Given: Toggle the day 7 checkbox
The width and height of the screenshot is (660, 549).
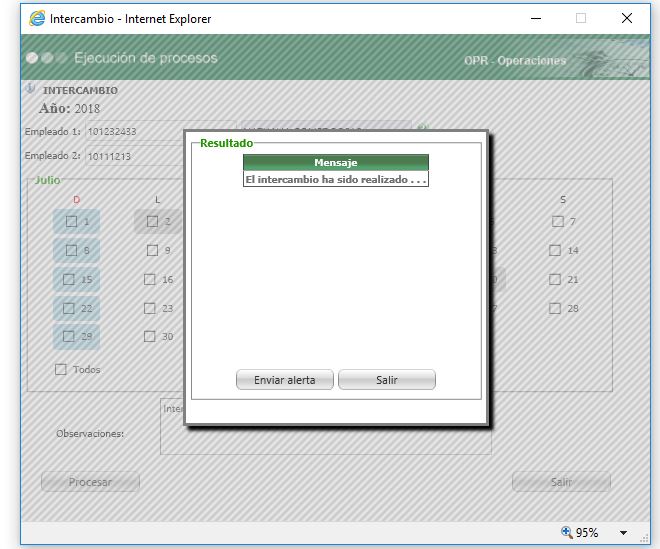Looking at the screenshot, I should [558, 221].
